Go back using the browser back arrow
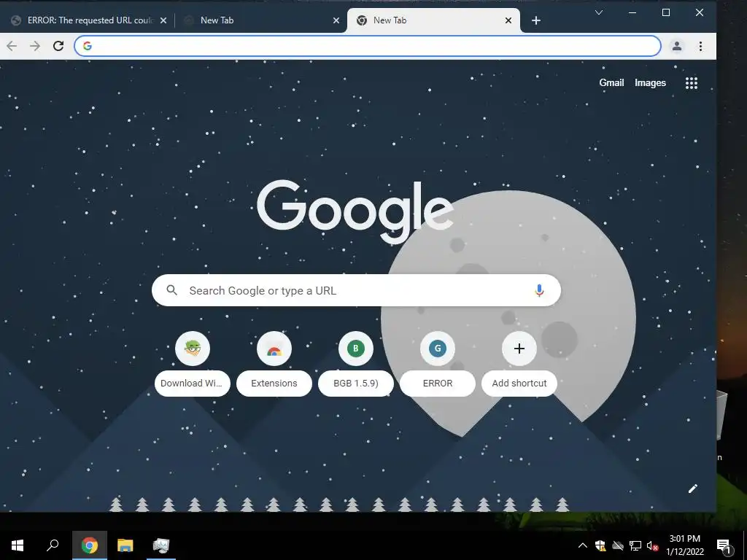The height and width of the screenshot is (560, 747). 12,46
